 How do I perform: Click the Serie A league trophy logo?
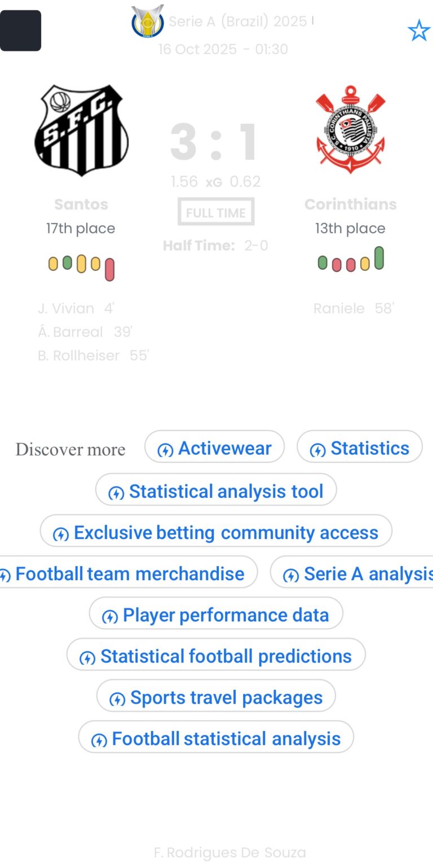(147, 21)
